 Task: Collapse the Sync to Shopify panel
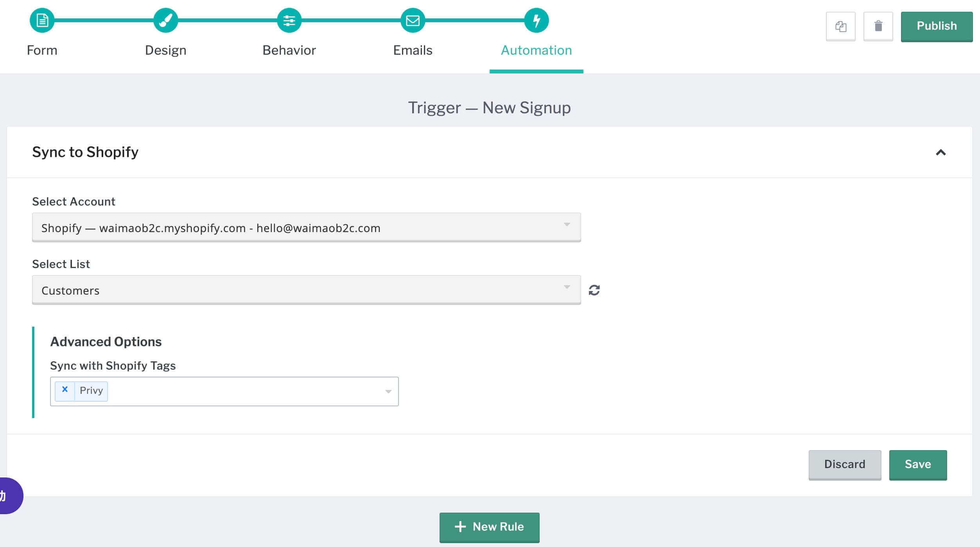941,152
